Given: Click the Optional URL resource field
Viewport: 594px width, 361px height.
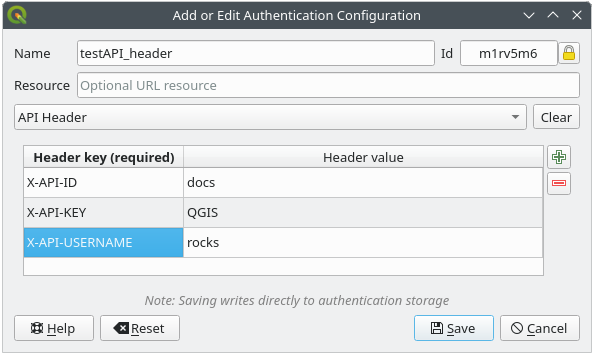Looking at the screenshot, I should [x=328, y=85].
